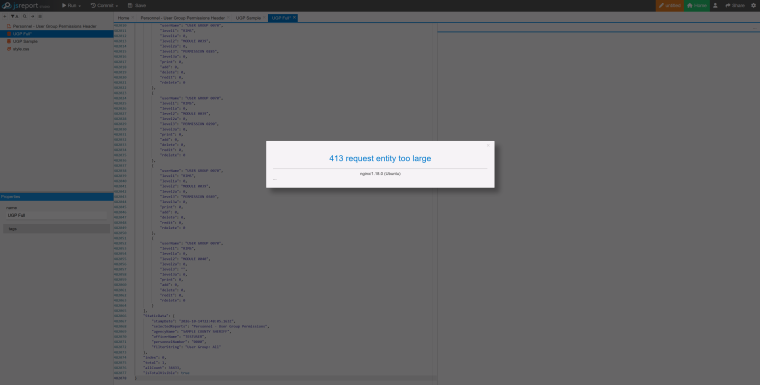This screenshot has height=385, width=760.
Task: Edit the name field showing UGP Full
Action: [x=57, y=215]
